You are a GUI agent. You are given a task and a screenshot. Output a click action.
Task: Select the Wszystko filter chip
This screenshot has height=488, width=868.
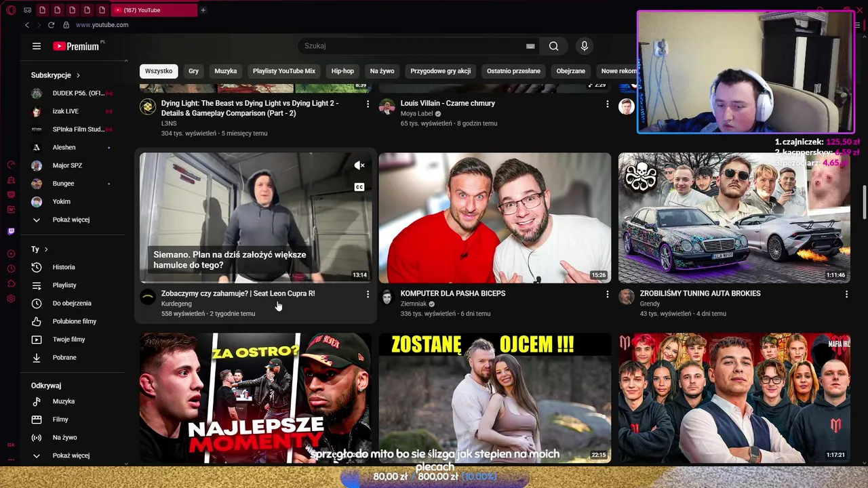159,71
